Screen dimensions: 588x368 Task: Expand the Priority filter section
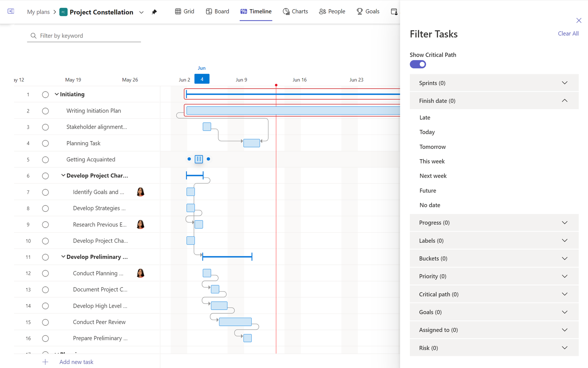[494, 276]
